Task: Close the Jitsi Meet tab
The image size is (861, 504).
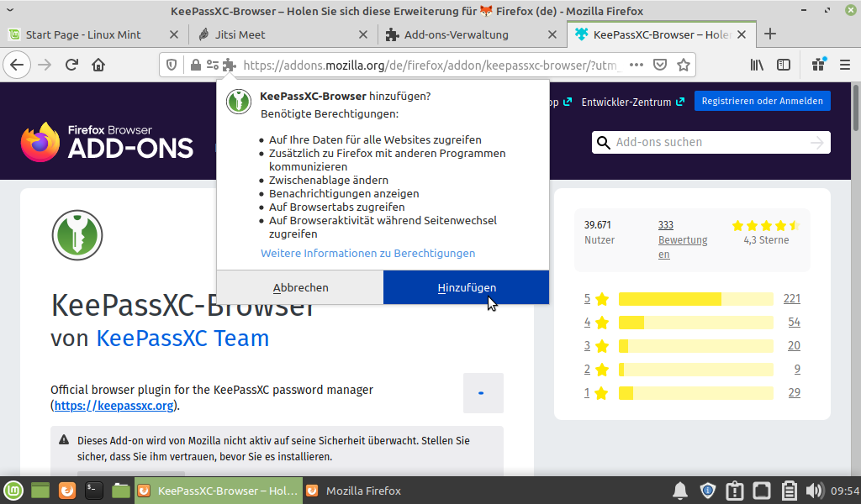Action: [x=363, y=34]
